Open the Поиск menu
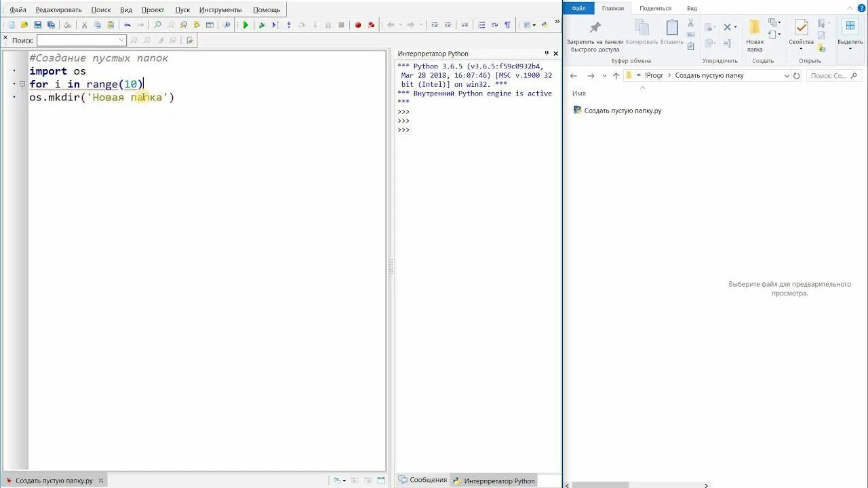Image resolution: width=868 pixels, height=488 pixels. tap(101, 9)
